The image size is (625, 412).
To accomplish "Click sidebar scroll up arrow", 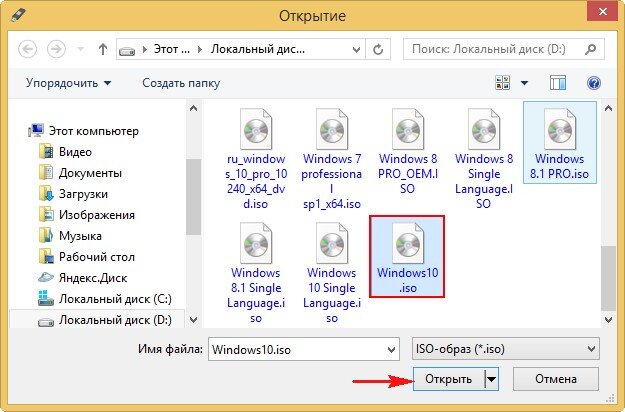I will 193,108.
